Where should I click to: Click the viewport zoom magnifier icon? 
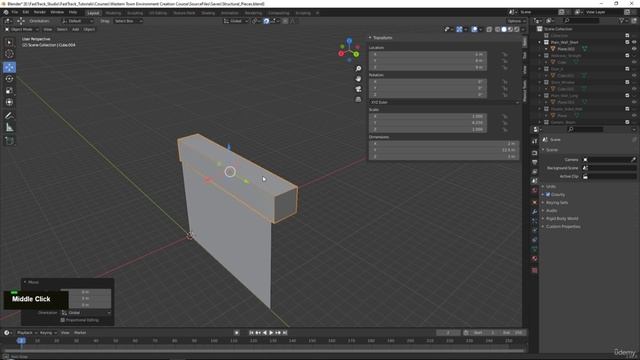(358, 69)
